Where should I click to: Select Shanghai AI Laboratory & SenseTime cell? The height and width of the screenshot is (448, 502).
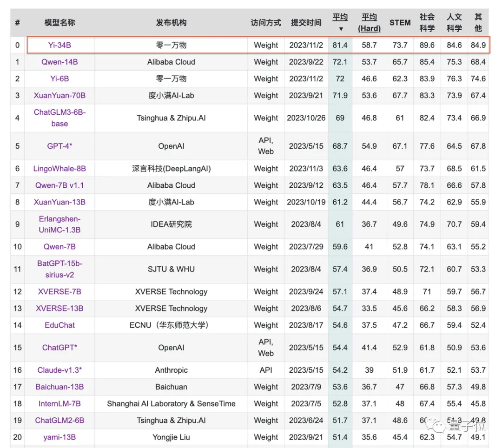tap(171, 403)
